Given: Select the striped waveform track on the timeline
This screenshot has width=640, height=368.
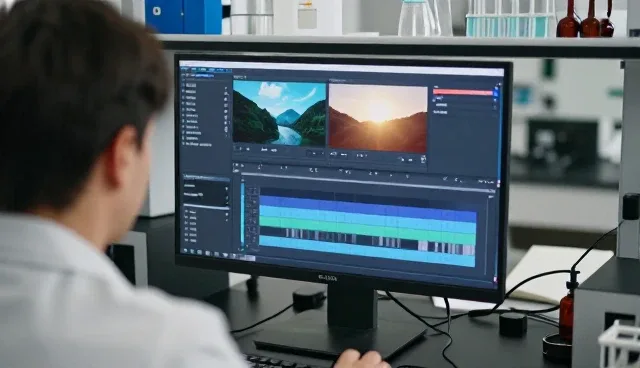Looking at the screenshot, I should [x=368, y=241].
